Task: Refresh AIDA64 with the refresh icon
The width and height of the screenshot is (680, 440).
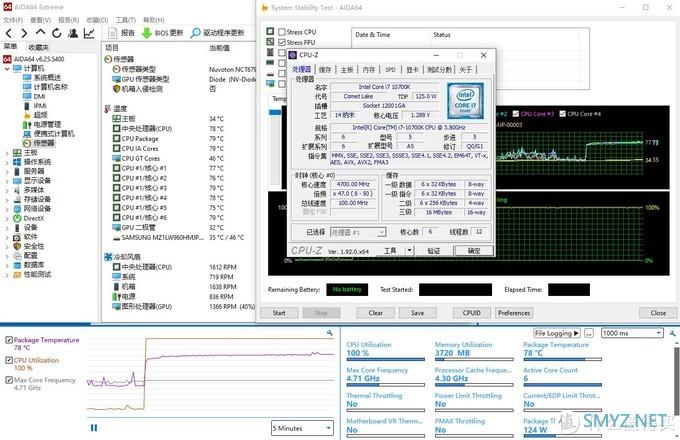Action: pyautogui.click(x=56, y=33)
